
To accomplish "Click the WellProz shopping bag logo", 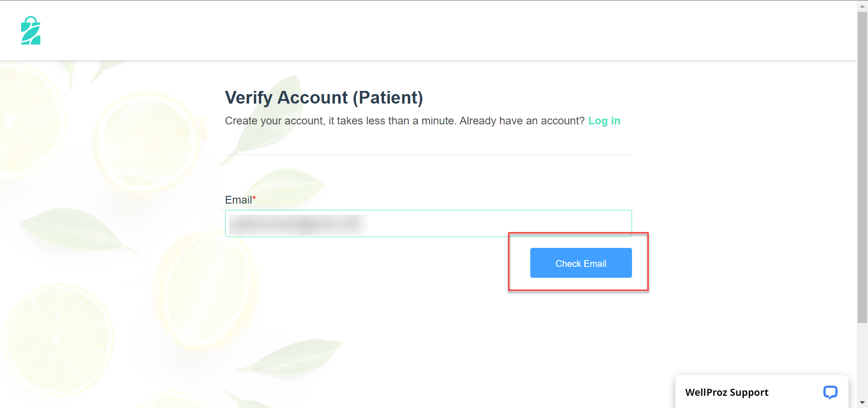I will click(x=31, y=30).
